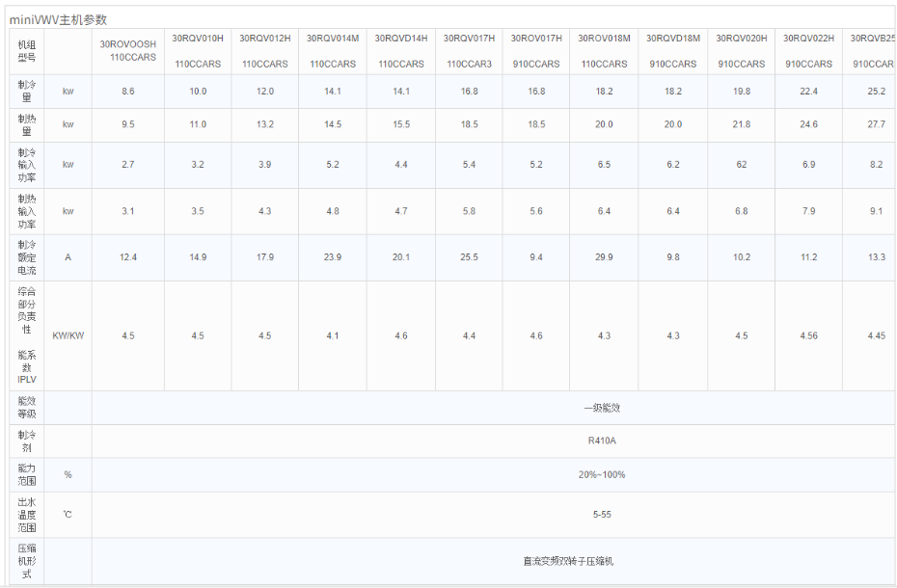Select the 30RQVD14H model column header
The height and width of the screenshot is (588, 897).
[x=401, y=51]
